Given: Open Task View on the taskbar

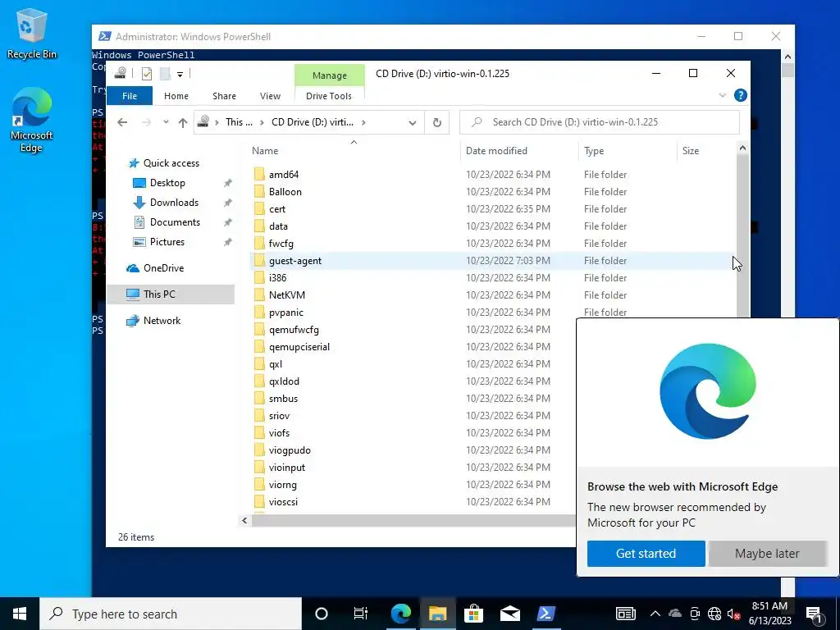Looking at the screenshot, I should click(361, 614).
